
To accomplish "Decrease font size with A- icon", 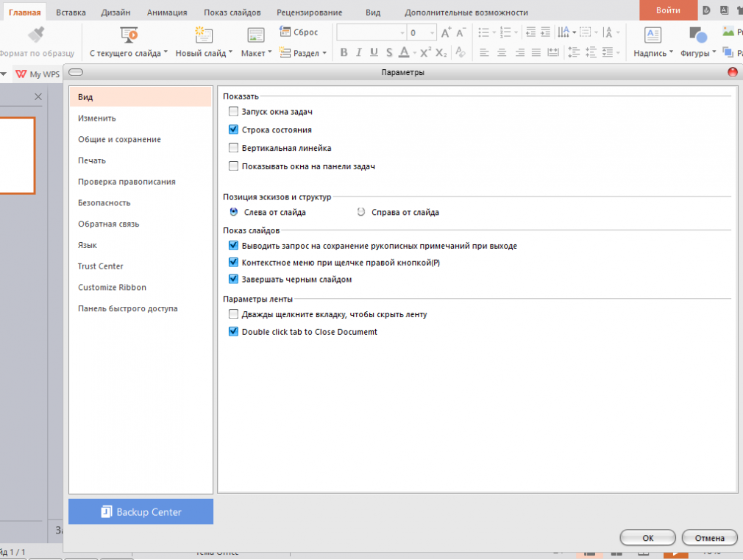I will (461, 32).
